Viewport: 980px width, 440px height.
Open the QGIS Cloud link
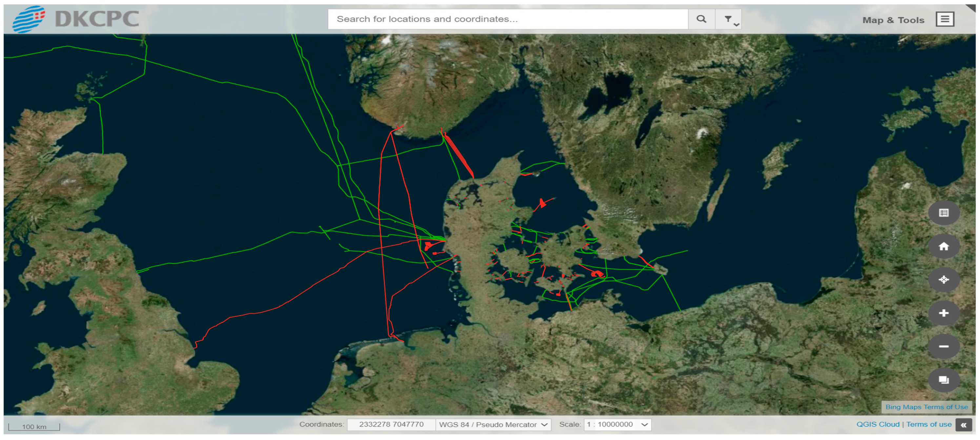click(x=878, y=424)
